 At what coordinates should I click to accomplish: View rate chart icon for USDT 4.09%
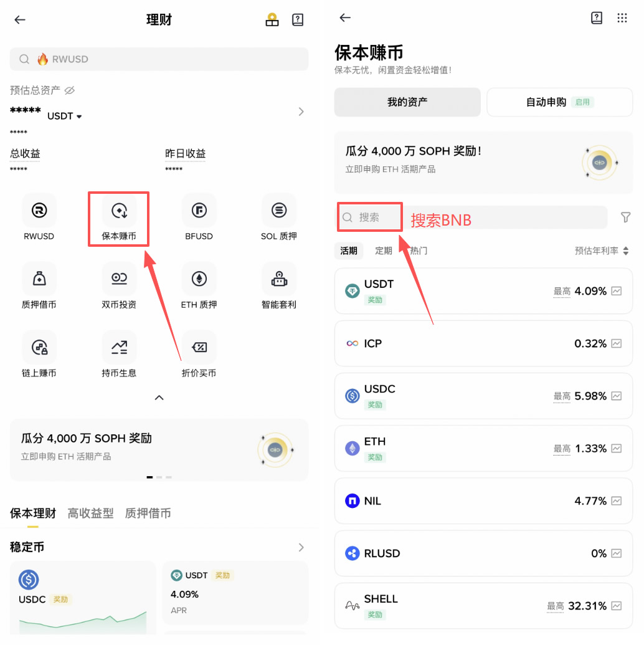coord(617,291)
